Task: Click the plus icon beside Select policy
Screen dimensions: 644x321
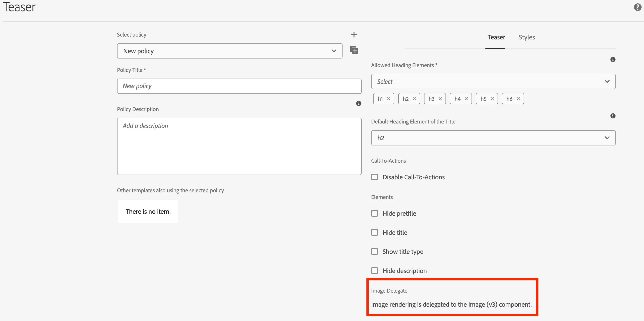Action: pos(354,34)
